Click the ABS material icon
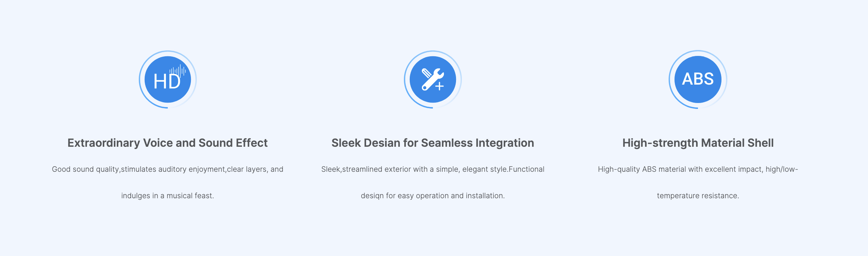The height and width of the screenshot is (256, 868). point(698,79)
